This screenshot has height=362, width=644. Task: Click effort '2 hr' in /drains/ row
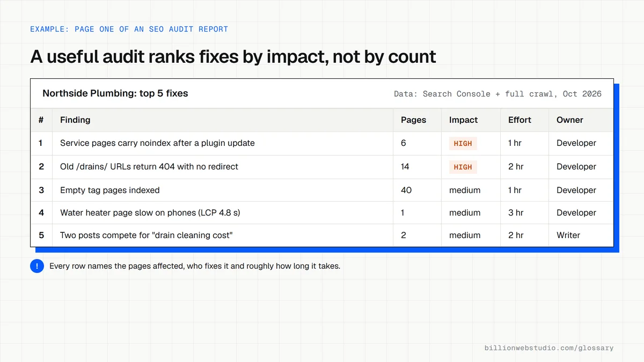tap(516, 167)
